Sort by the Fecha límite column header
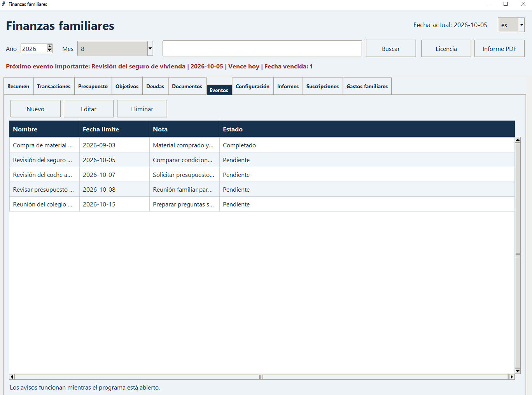 [x=114, y=129]
